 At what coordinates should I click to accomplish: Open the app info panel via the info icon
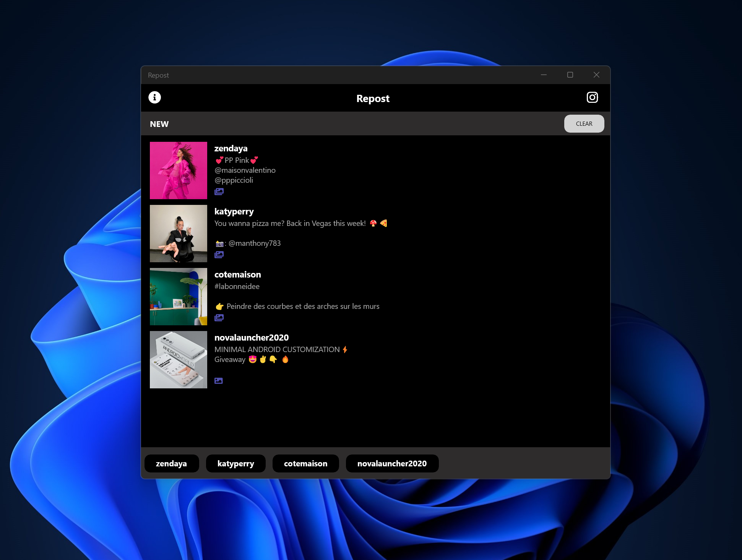click(154, 97)
